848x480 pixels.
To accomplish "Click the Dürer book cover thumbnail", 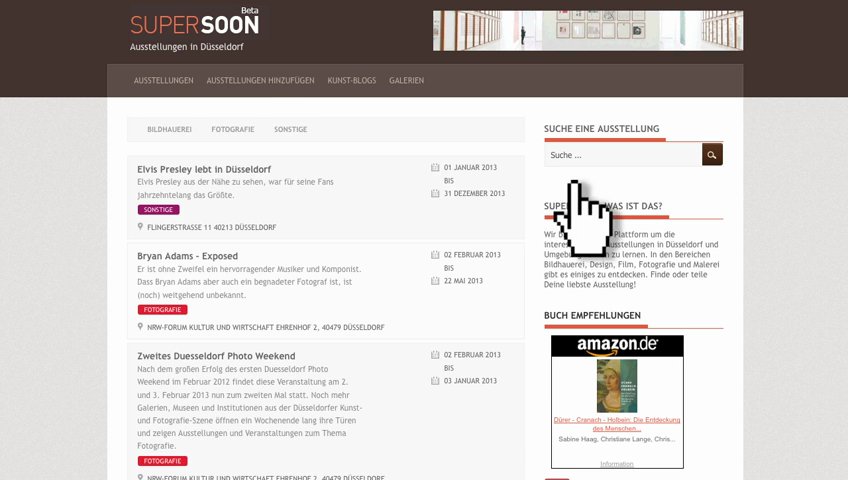I will [616, 386].
